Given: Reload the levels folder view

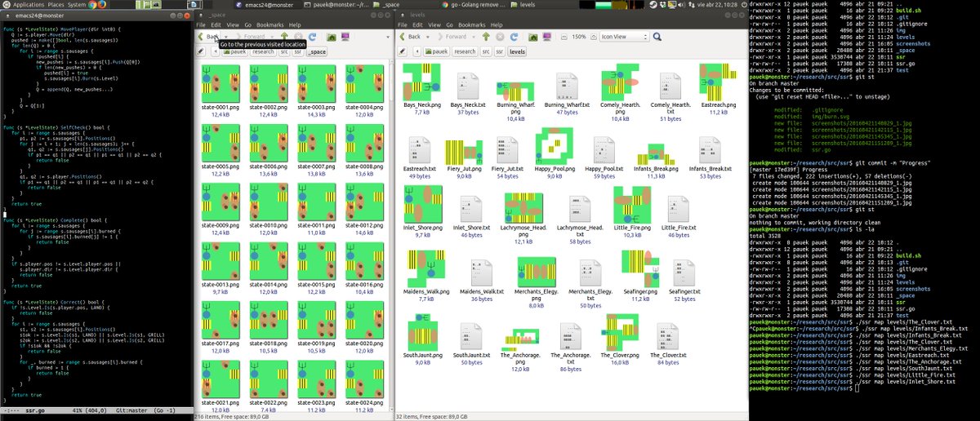Looking at the screenshot, I should (x=513, y=37).
